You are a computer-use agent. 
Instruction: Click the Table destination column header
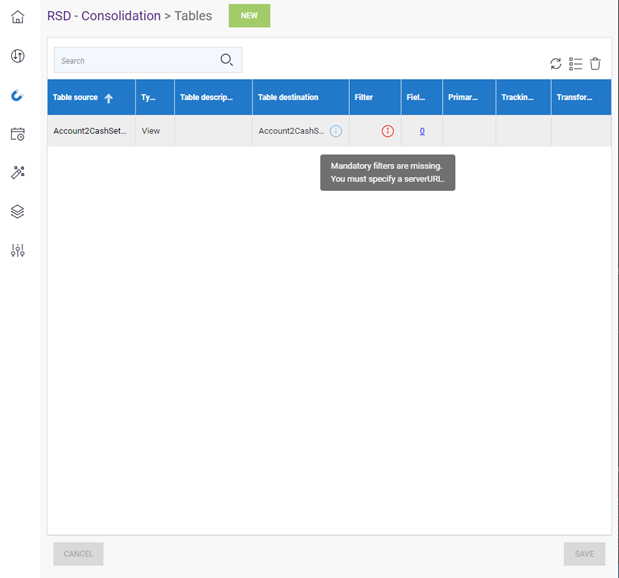pos(288,98)
